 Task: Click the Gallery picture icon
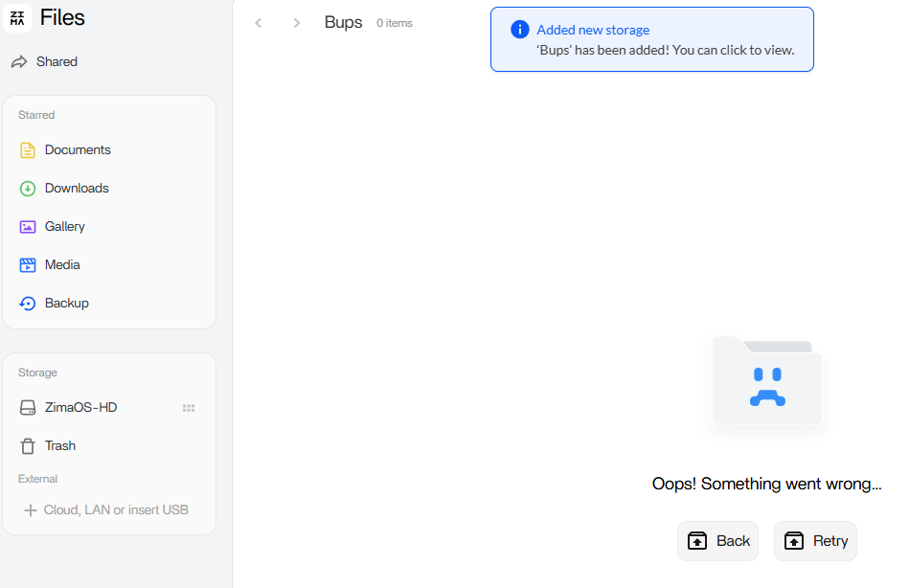(x=28, y=227)
